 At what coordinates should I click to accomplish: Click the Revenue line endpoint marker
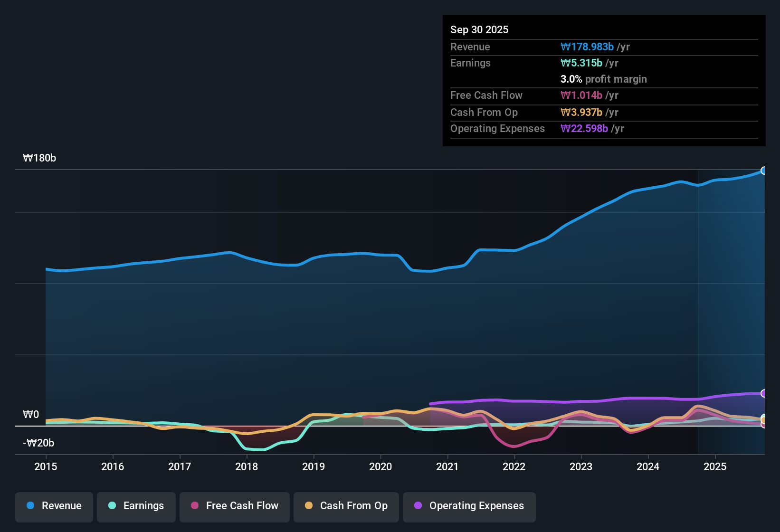click(x=764, y=170)
